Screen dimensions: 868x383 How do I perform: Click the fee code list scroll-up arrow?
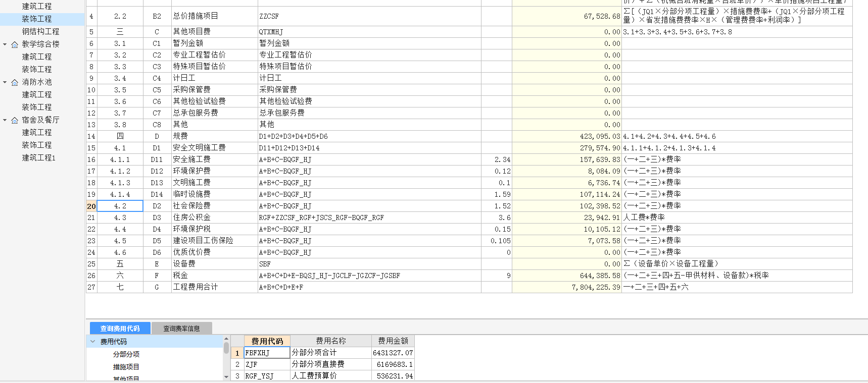(226, 339)
